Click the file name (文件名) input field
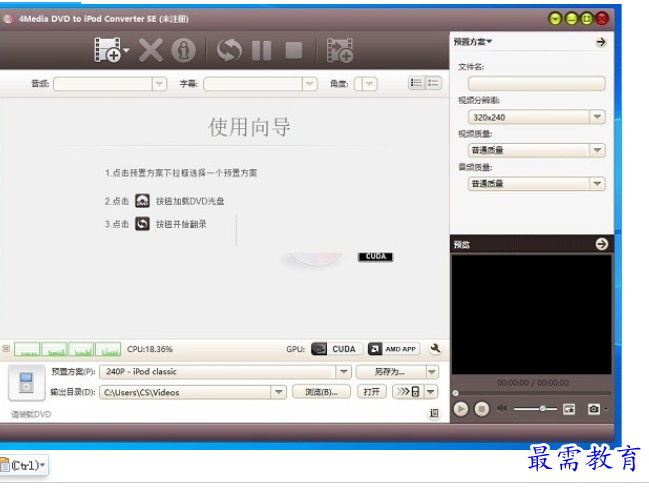This screenshot has height=490, width=649. [x=536, y=84]
